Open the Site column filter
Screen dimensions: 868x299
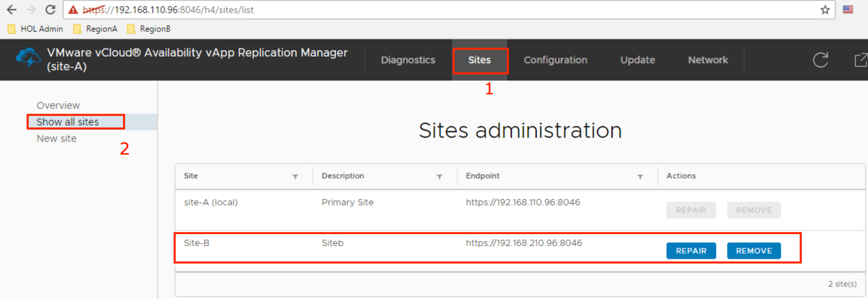pyautogui.click(x=295, y=177)
